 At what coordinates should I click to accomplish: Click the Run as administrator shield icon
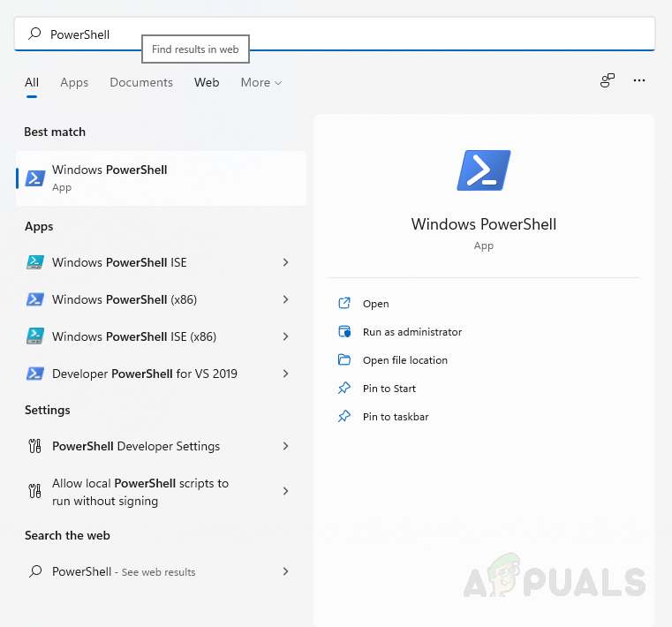point(344,332)
